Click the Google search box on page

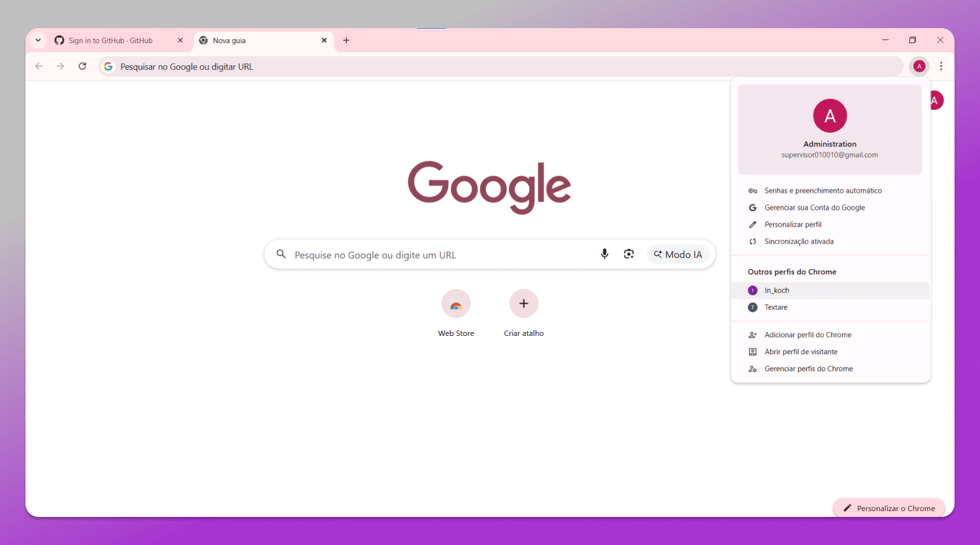[x=490, y=254]
